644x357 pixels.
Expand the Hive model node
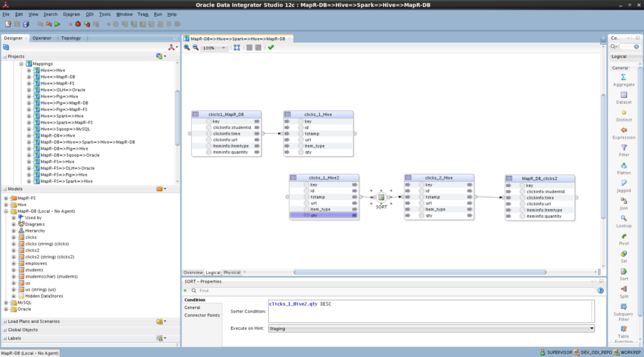[6, 205]
